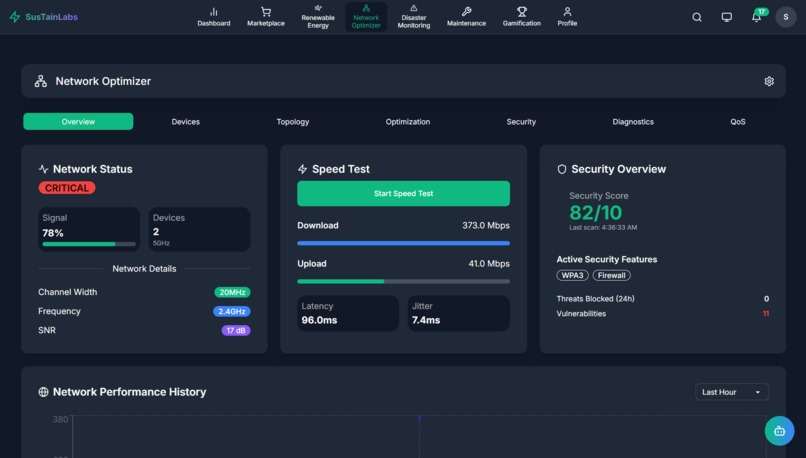The width and height of the screenshot is (806, 458).
Task: Click the Latency 96.0ms card
Action: pyautogui.click(x=348, y=313)
